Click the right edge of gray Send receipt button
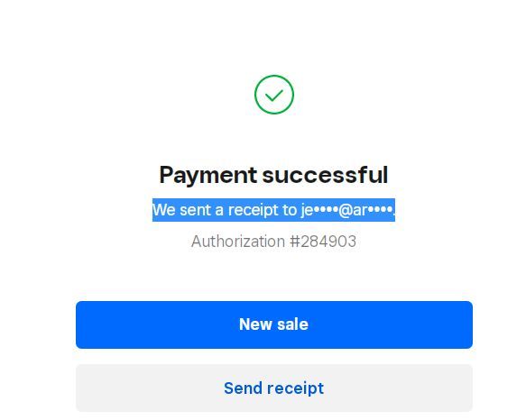 pos(466,388)
